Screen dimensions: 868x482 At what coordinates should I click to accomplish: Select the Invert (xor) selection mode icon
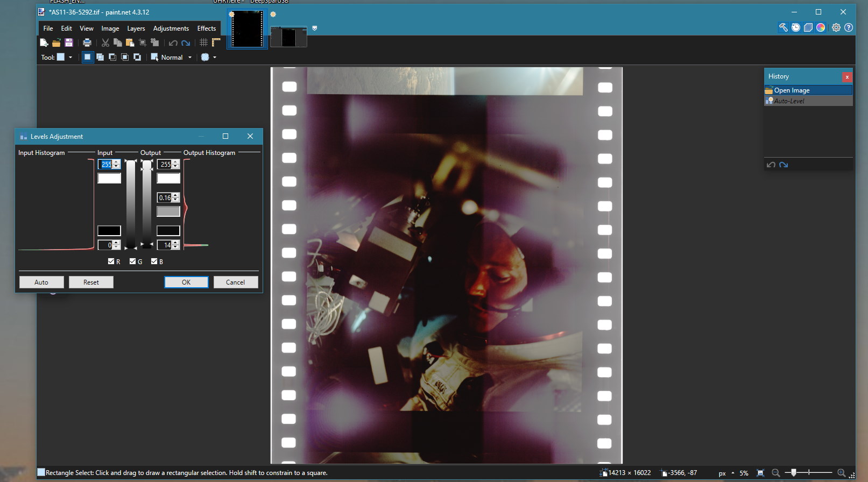(137, 57)
